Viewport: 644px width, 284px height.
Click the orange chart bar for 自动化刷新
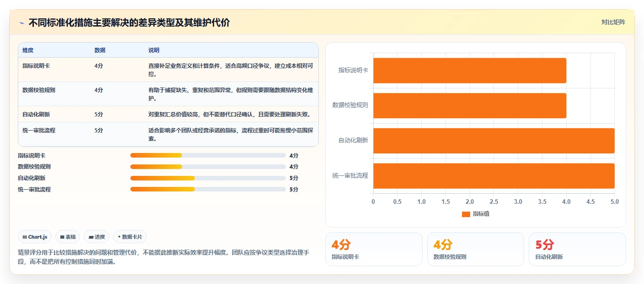click(494, 141)
